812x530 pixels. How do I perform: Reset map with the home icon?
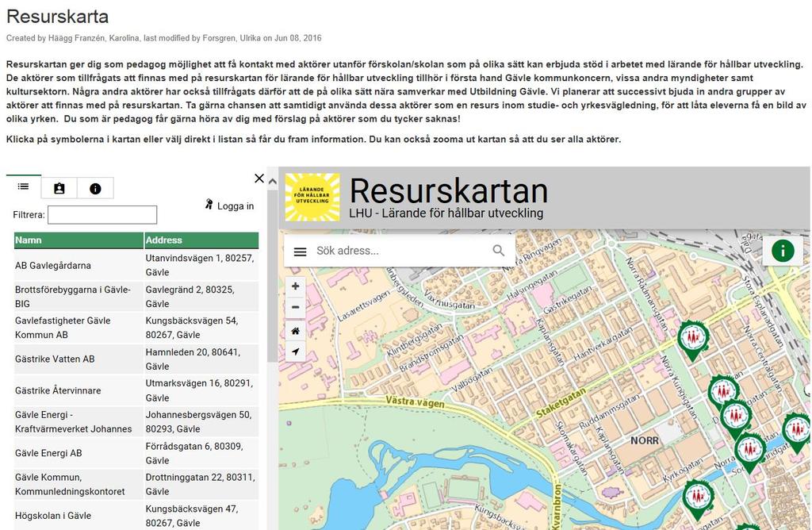coord(295,331)
